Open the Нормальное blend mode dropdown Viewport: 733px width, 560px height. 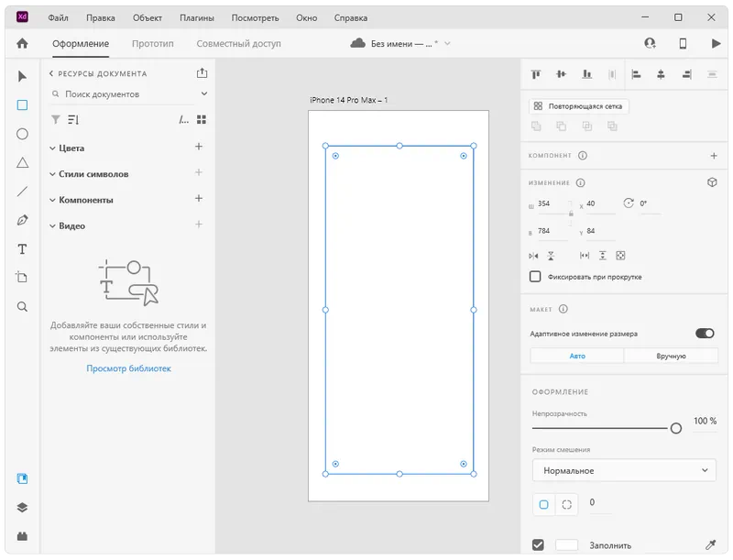(x=624, y=470)
